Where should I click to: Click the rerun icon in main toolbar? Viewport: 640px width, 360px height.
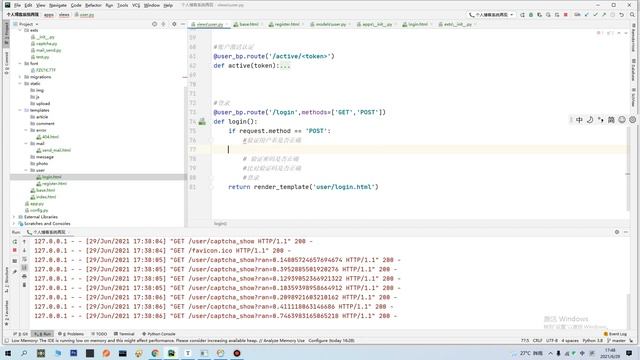522,15
